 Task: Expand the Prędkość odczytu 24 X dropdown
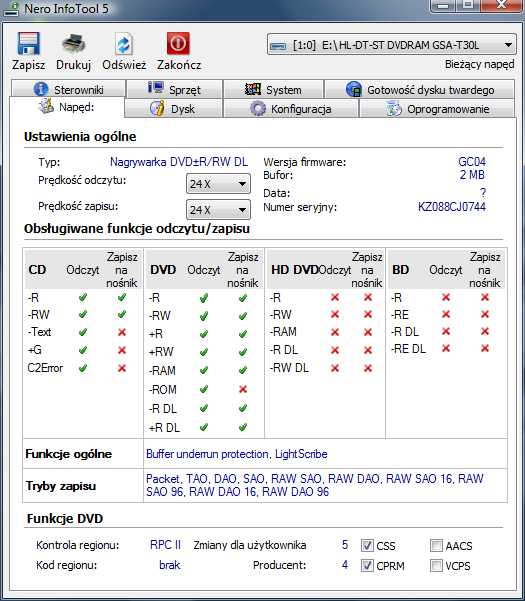218,184
